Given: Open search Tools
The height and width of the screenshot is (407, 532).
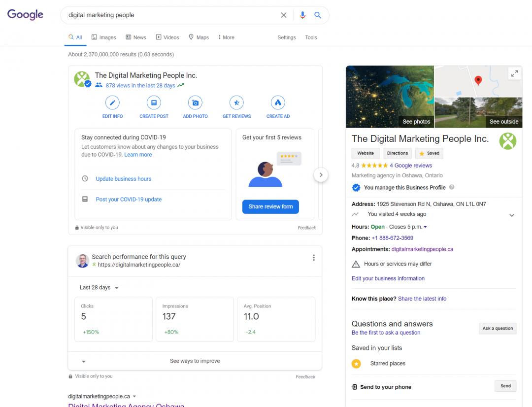Looking at the screenshot, I should (x=311, y=37).
